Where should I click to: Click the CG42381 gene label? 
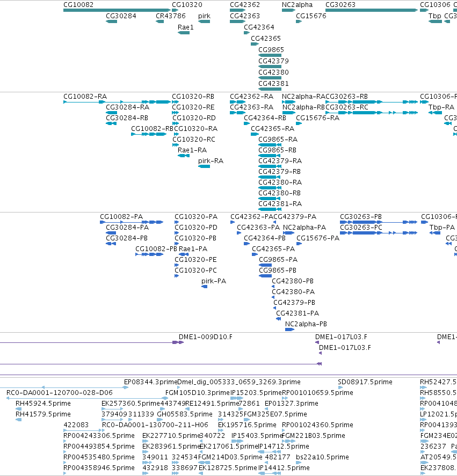coord(273,84)
